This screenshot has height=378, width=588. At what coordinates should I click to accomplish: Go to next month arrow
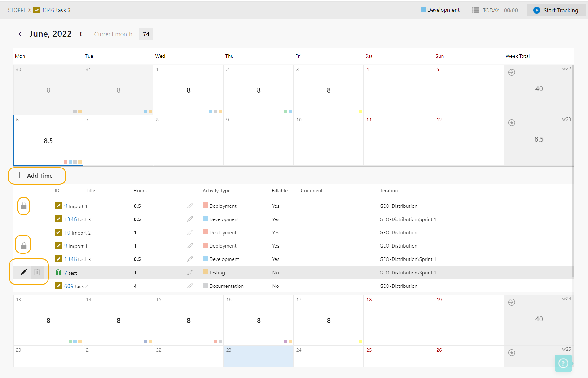pyautogui.click(x=81, y=34)
